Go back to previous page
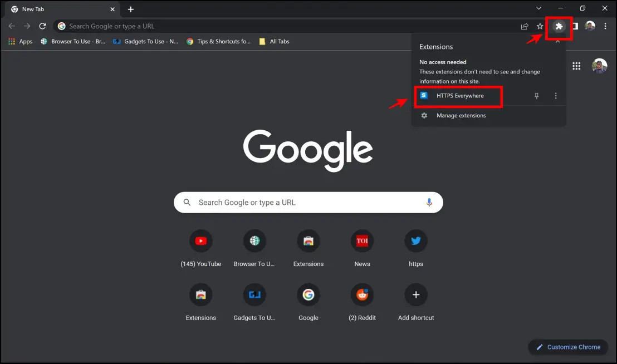617x364 pixels. (12, 26)
